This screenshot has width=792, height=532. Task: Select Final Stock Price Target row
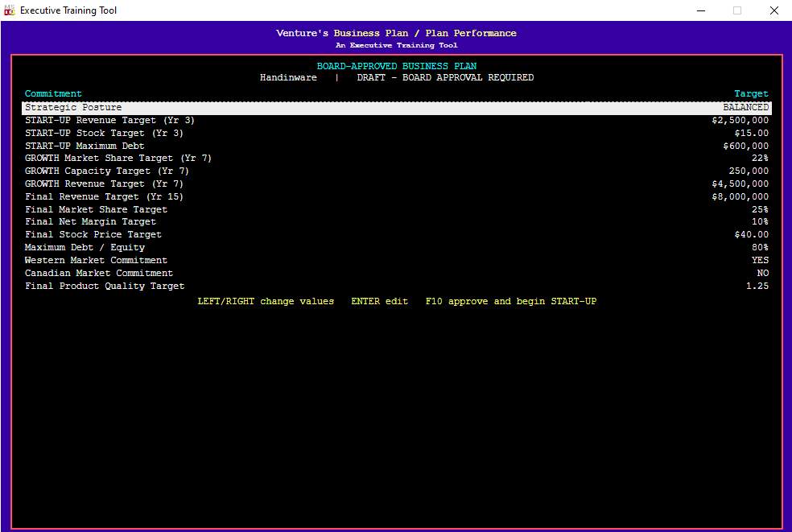397,235
